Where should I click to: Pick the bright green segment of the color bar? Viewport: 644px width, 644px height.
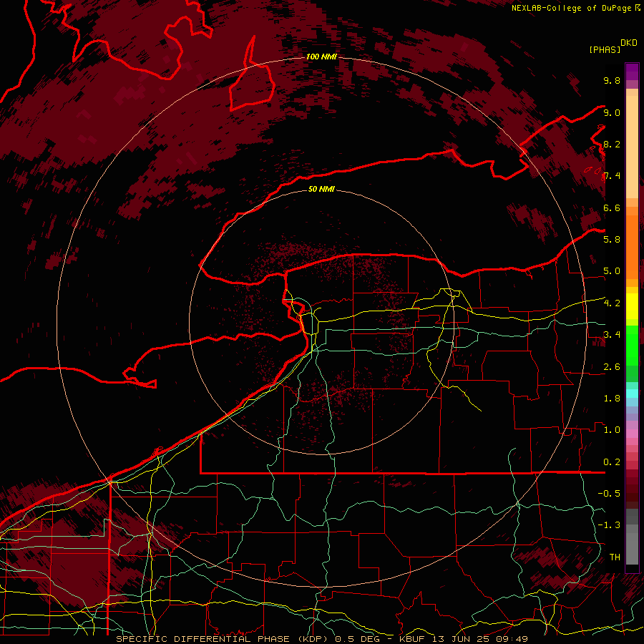coord(632,345)
